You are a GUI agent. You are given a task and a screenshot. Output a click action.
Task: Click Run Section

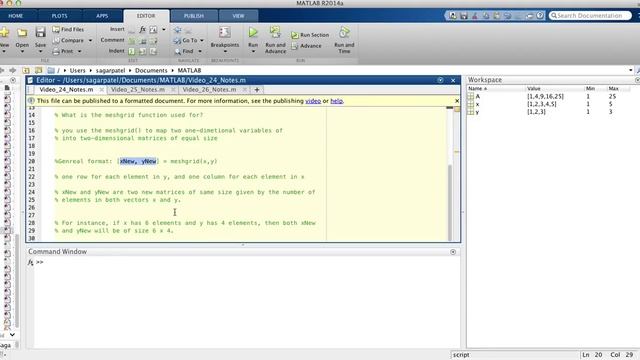[310, 35]
